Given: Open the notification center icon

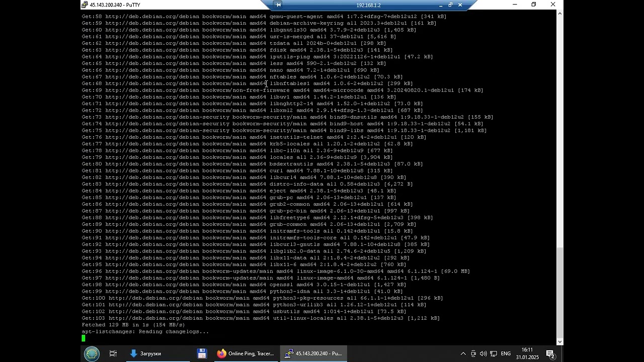Looking at the screenshot, I should [x=550, y=354].
